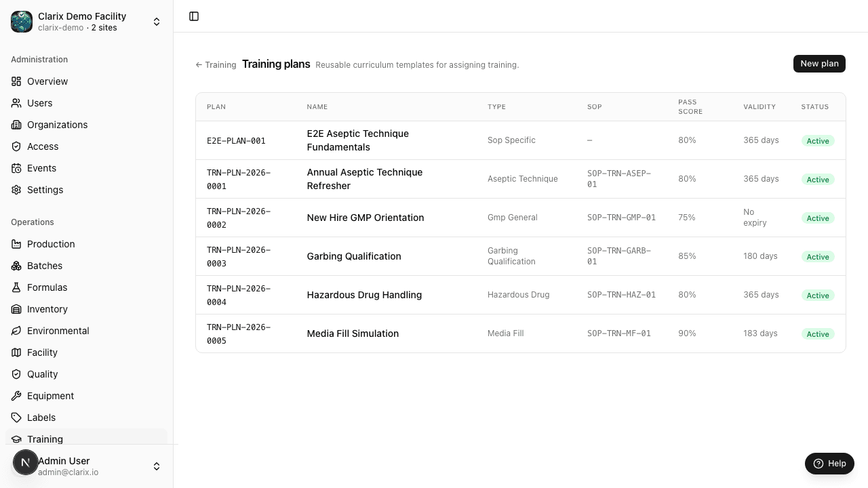
Task: Click the Overview grid icon in sidebar
Action: pyautogui.click(x=16, y=81)
